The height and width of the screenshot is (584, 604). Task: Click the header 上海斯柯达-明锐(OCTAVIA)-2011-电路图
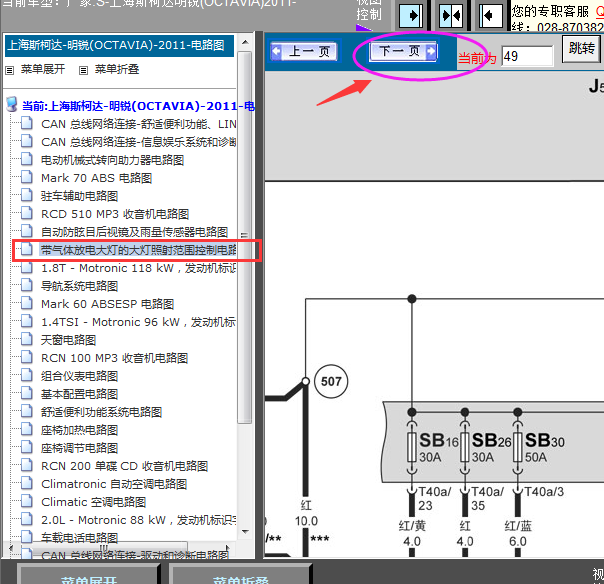(119, 46)
